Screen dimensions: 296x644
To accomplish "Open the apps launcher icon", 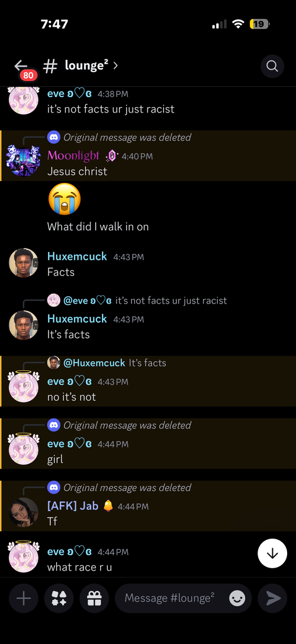I will point(59,598).
